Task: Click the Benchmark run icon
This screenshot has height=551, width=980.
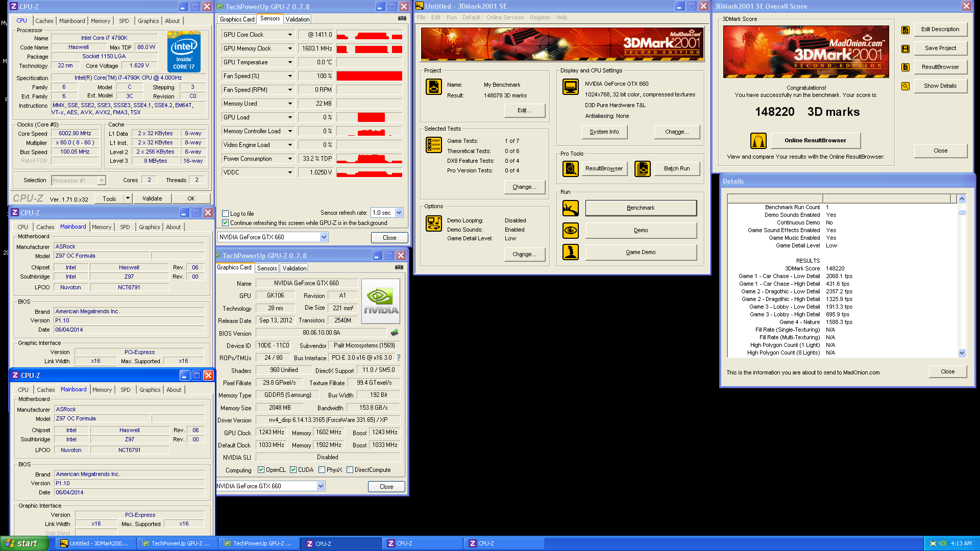Action: point(570,208)
